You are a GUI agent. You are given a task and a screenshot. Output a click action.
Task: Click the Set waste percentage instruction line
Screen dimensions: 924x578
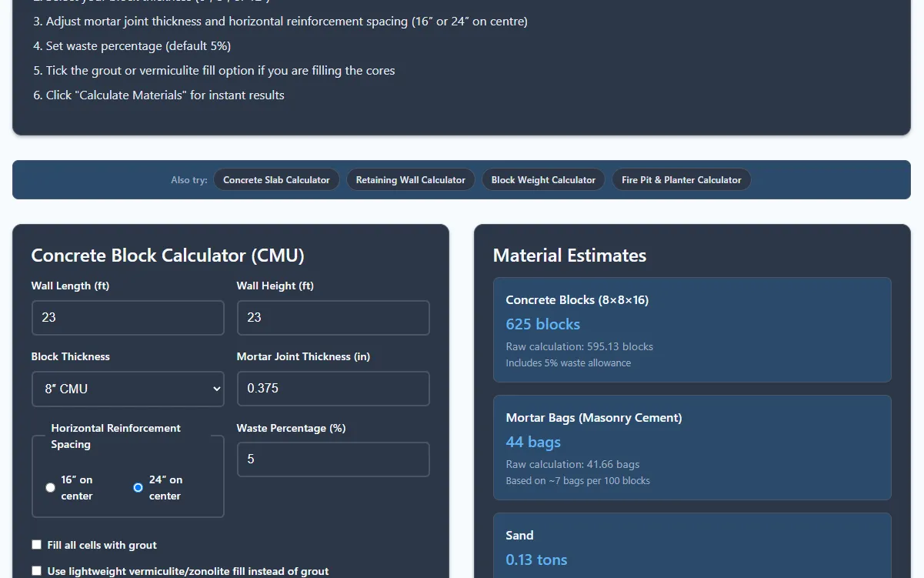[132, 46]
